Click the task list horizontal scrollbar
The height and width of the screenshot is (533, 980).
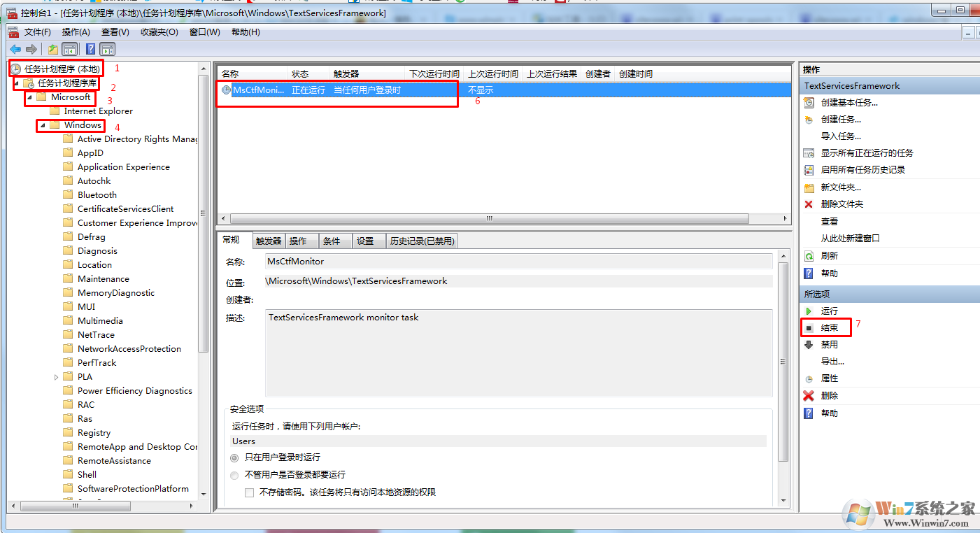click(x=490, y=219)
